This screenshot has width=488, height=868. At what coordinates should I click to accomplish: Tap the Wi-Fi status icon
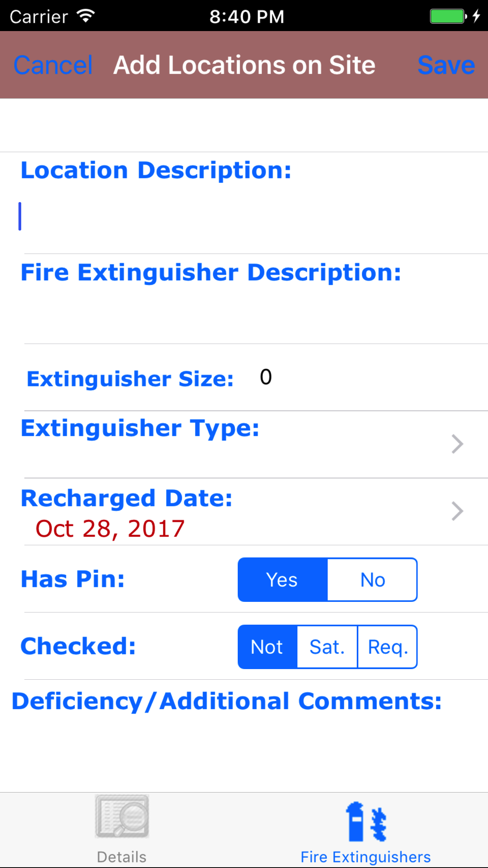[x=86, y=16]
